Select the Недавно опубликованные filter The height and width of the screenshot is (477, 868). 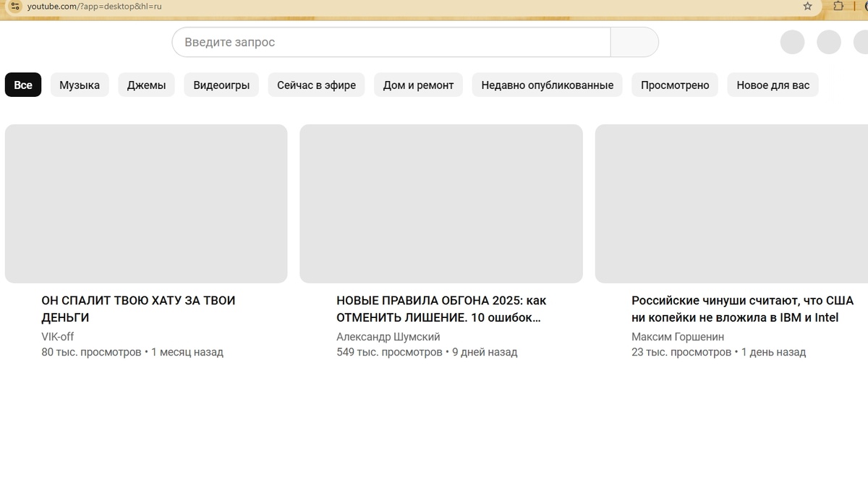[x=546, y=85]
